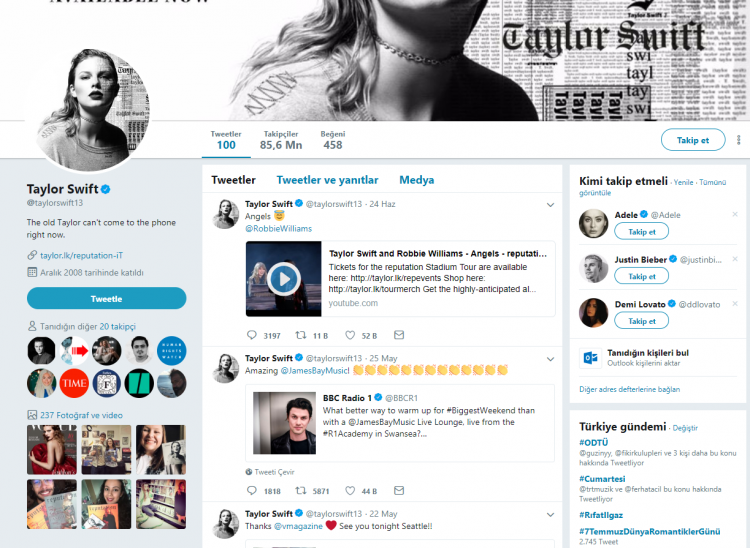Click the red arrow follower avatar
The image size is (750, 548).
[x=74, y=351]
